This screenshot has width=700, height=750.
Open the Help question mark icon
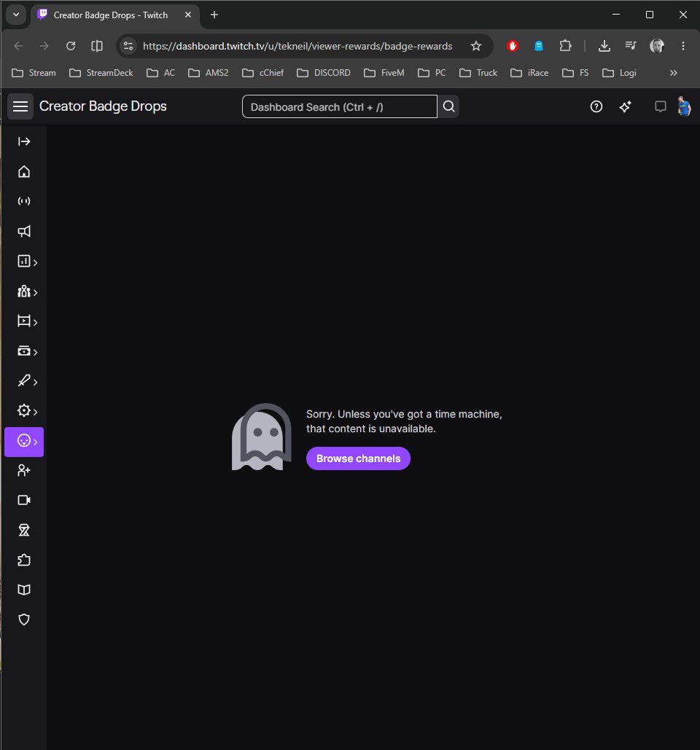(596, 106)
